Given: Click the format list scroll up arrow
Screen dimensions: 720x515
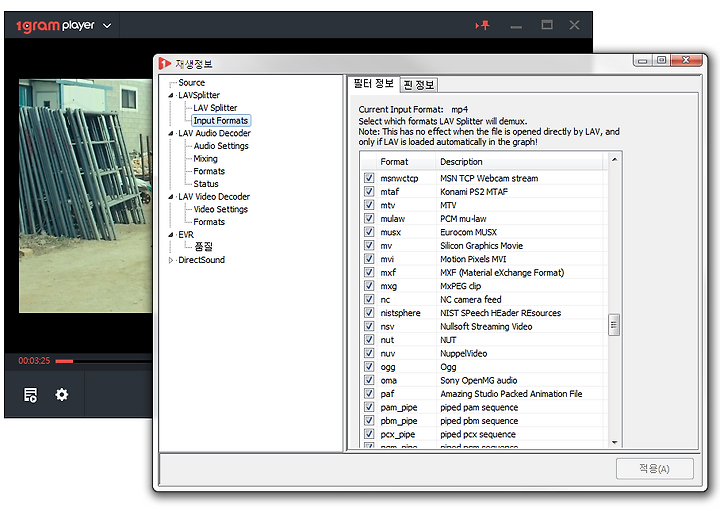Looking at the screenshot, I should tap(614, 160).
